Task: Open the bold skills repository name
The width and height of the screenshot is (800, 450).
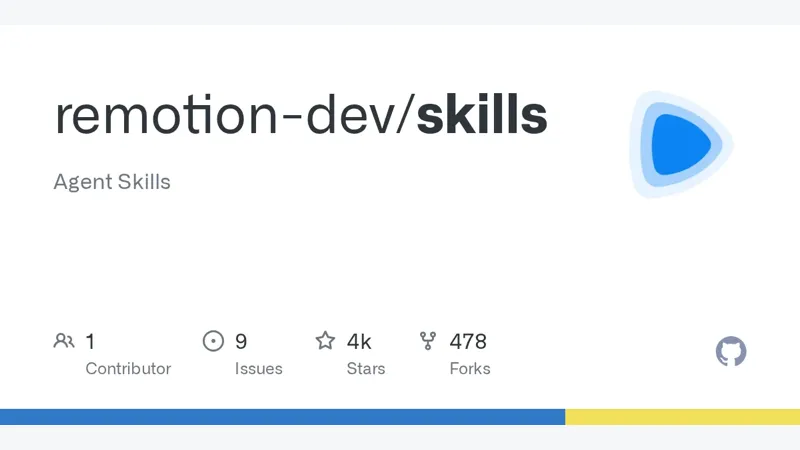Action: click(482, 114)
